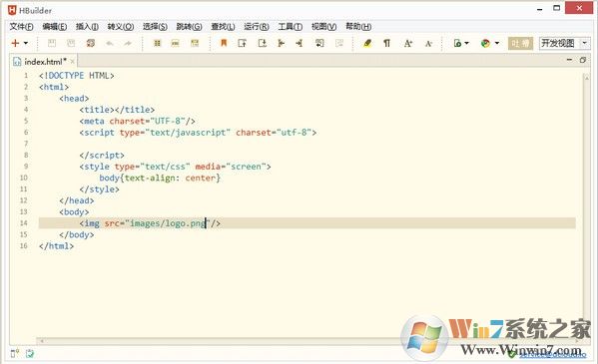598x364 pixels.
Task: Open the 查找(L) menu
Action: [223, 26]
